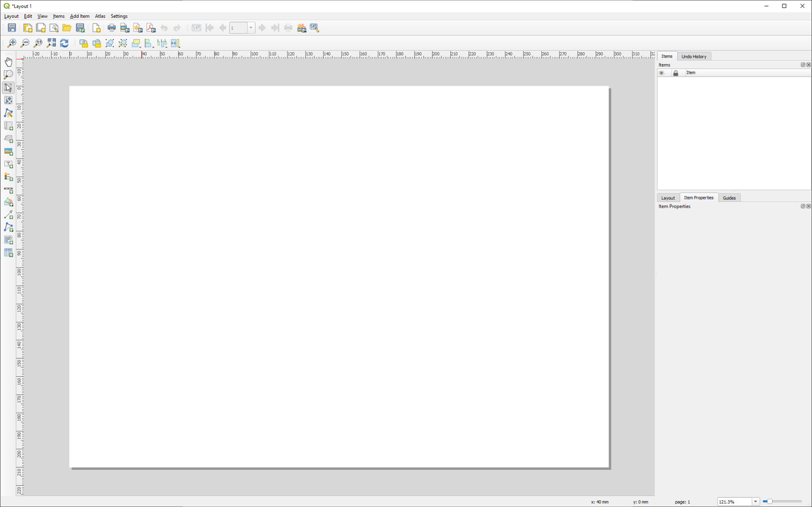Add a new map to the layout
The image size is (812, 507).
tap(8, 126)
